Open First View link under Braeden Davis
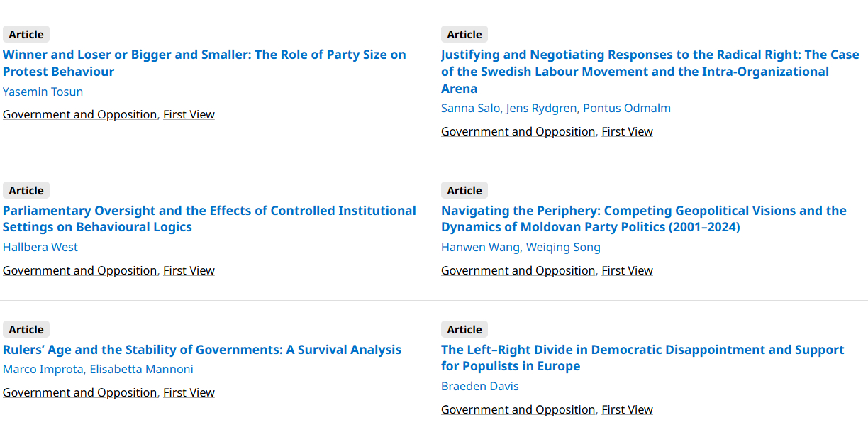868x442 pixels. coord(627,409)
